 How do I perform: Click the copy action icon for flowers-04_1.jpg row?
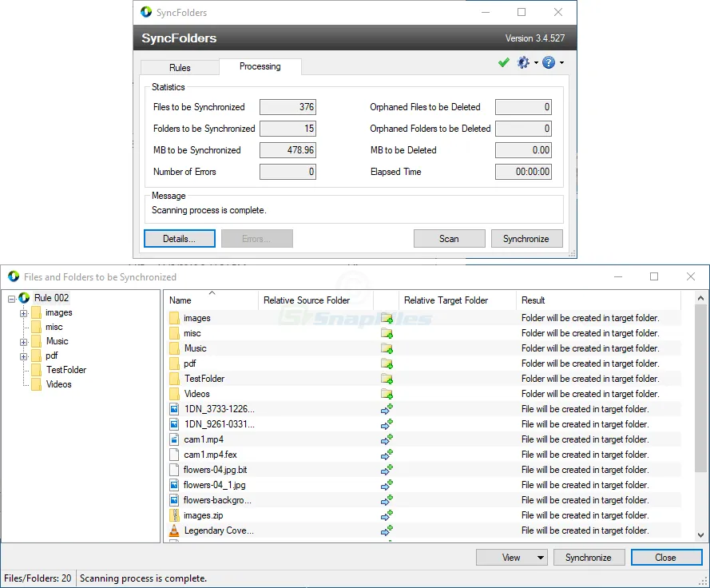387,485
